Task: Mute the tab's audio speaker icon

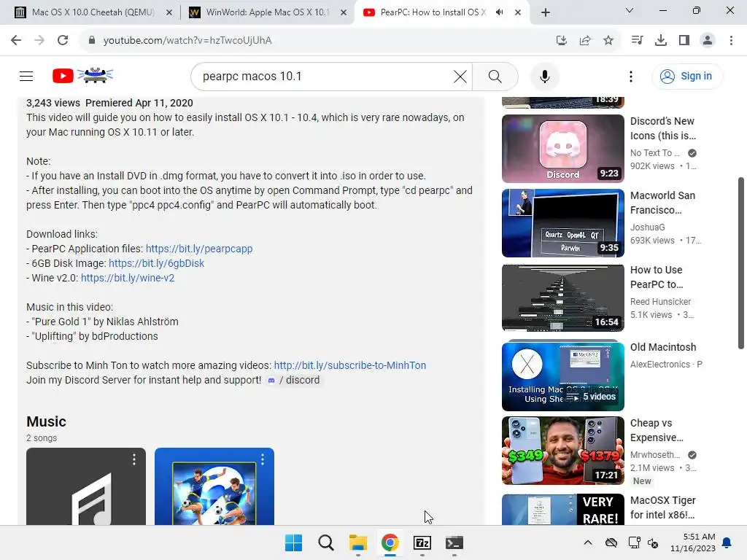Action: click(499, 12)
